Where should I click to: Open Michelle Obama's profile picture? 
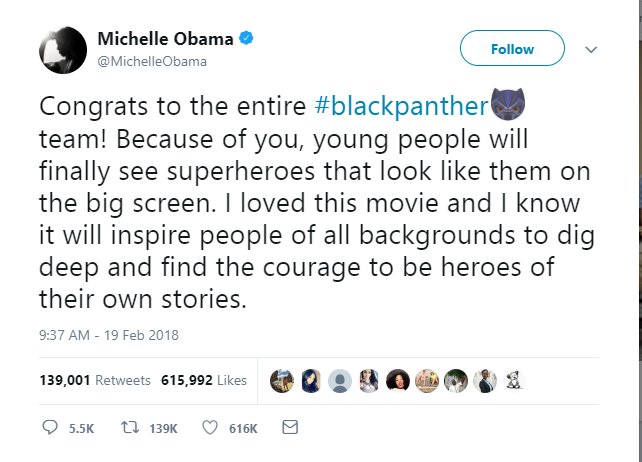click(x=61, y=50)
